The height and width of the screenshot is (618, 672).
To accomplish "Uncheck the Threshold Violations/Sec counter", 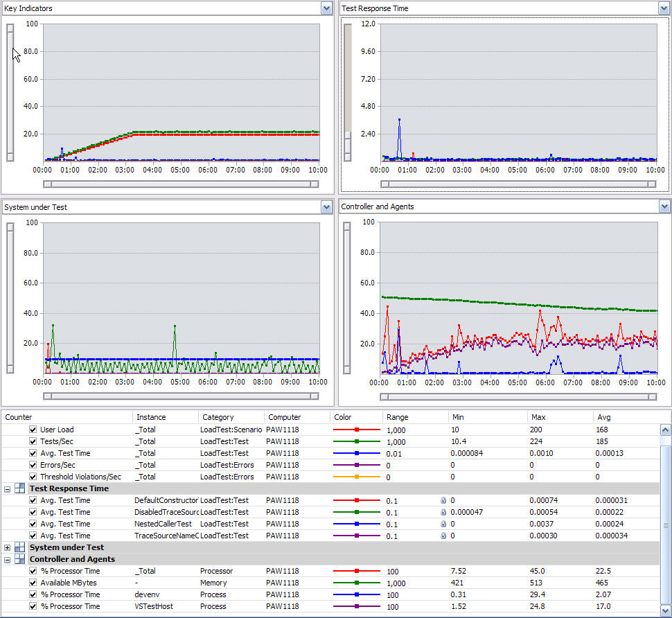I will click(x=33, y=477).
